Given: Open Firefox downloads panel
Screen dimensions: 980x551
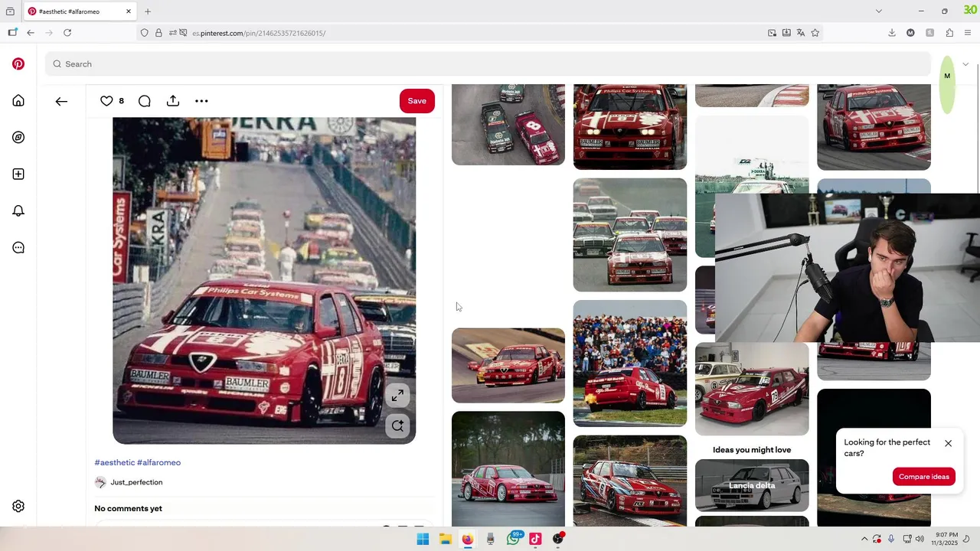Looking at the screenshot, I should [892, 33].
